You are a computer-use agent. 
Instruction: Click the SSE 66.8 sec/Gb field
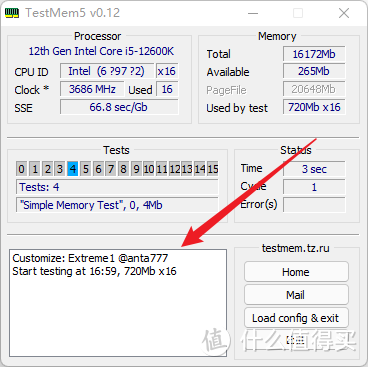tap(119, 107)
